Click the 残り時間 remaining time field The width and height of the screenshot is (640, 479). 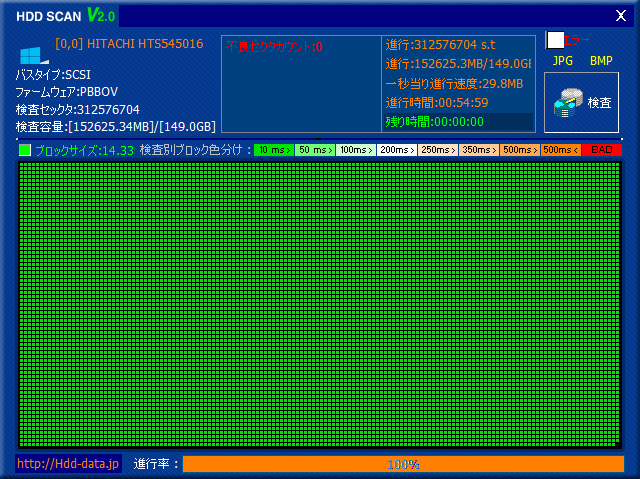[x=434, y=121]
